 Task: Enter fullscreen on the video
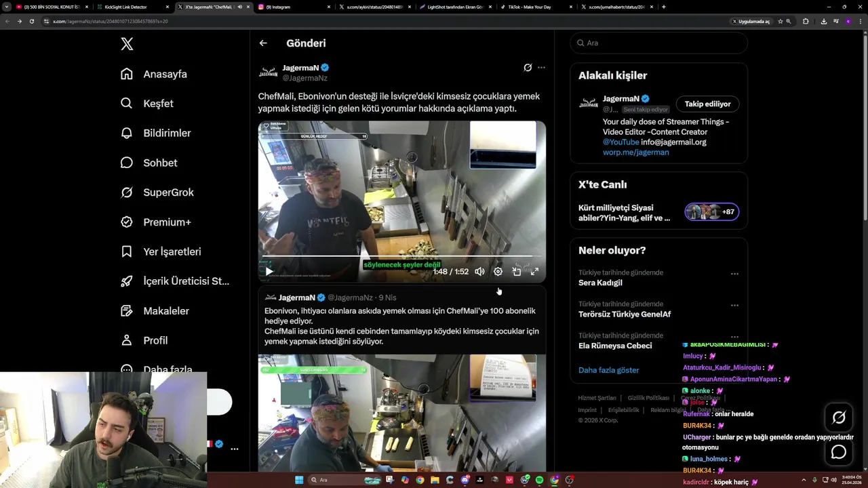tap(534, 271)
